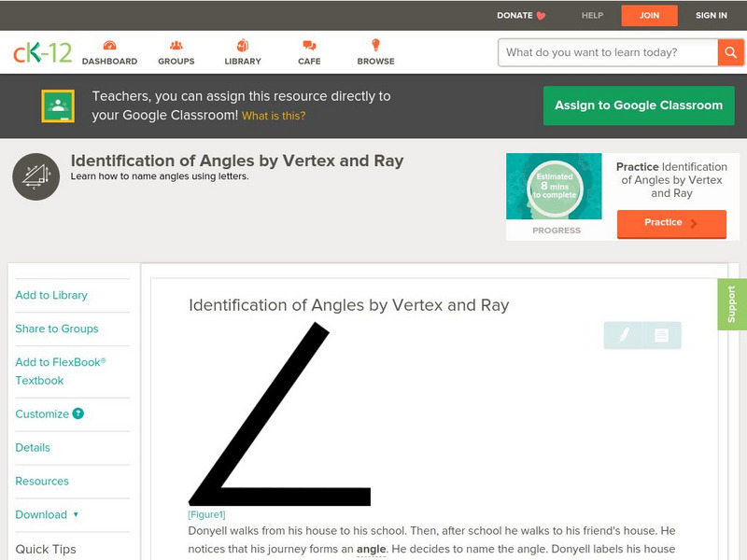
Task: Click the angle figure image
Action: [279, 413]
